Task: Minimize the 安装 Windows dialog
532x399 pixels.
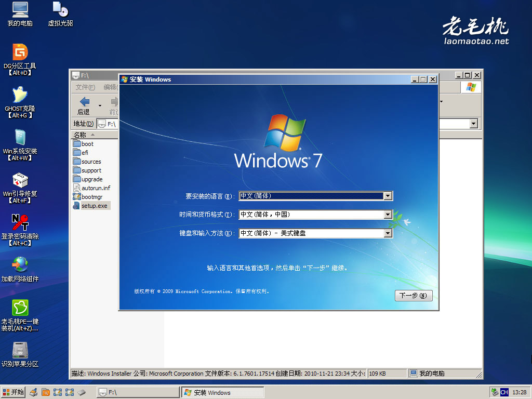Action: [415, 79]
